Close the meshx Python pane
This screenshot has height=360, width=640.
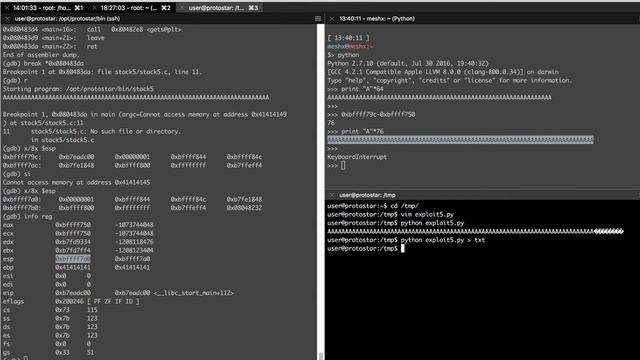pos(332,19)
